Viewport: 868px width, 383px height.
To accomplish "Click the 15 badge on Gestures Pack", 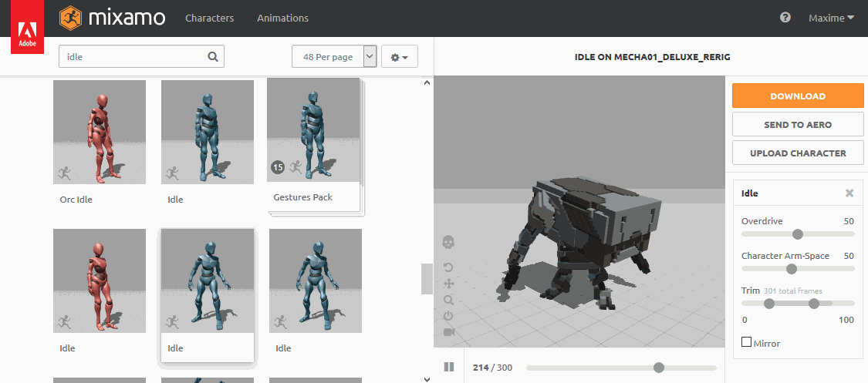I will pos(277,167).
